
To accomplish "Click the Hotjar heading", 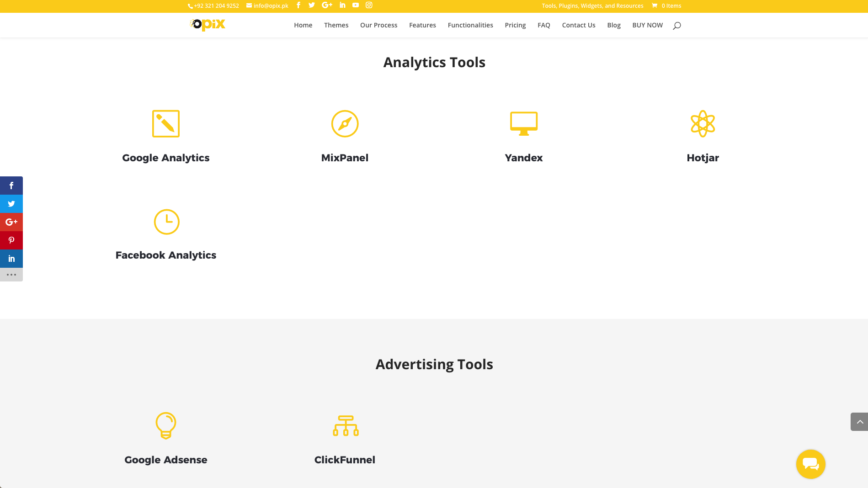I will point(703,158).
